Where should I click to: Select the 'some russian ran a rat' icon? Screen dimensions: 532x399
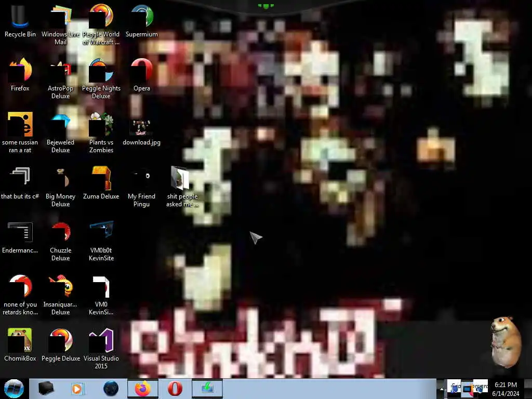click(x=20, y=132)
